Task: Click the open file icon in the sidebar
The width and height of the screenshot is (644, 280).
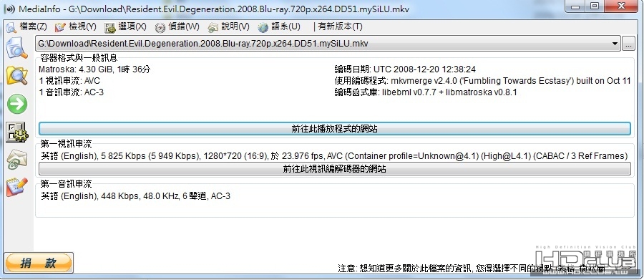Action: (x=17, y=48)
